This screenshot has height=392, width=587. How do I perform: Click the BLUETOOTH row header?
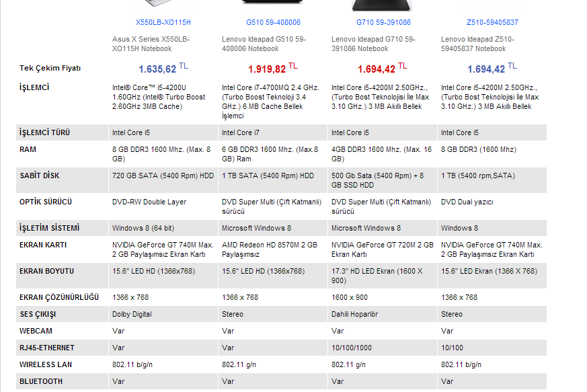tap(40, 381)
